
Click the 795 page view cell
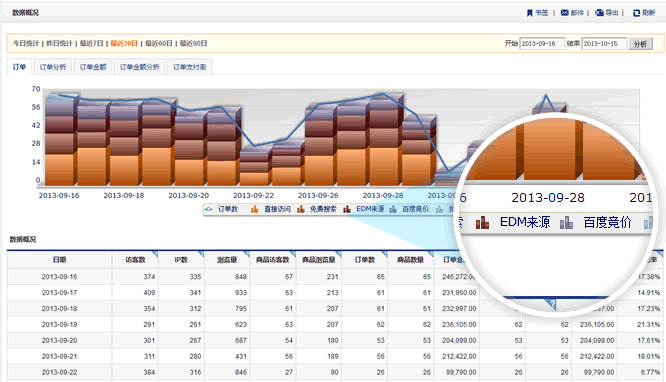(241, 309)
